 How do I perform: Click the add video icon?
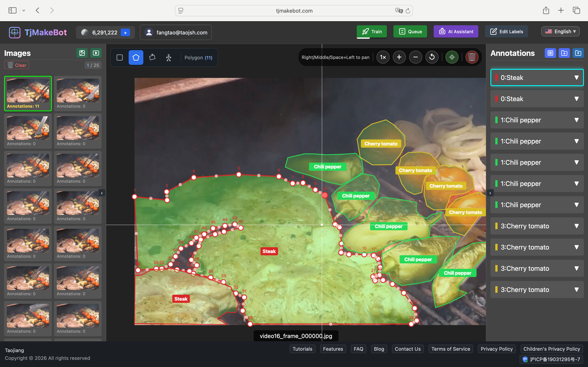96,53
